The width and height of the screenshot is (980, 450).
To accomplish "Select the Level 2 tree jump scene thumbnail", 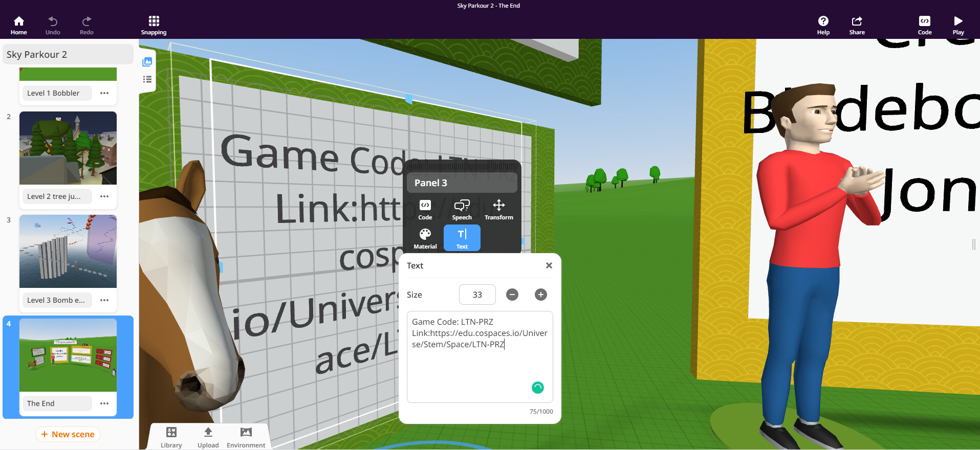I will tap(68, 148).
